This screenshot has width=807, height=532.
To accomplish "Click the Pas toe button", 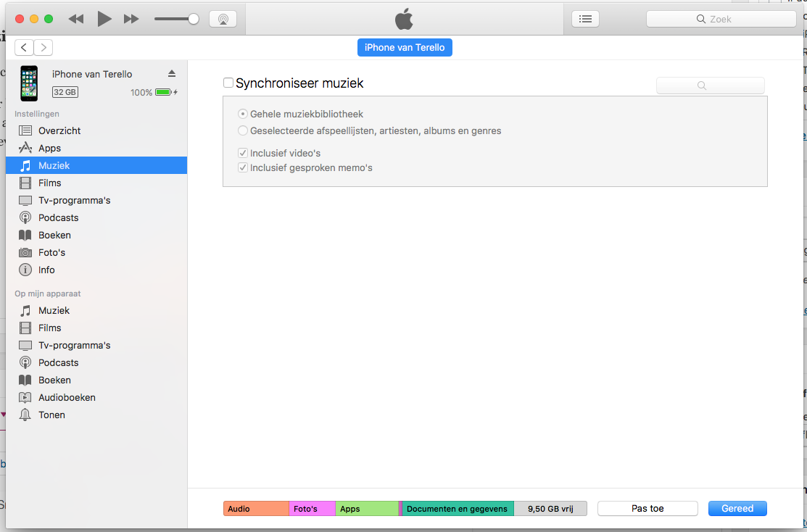I will point(647,509).
